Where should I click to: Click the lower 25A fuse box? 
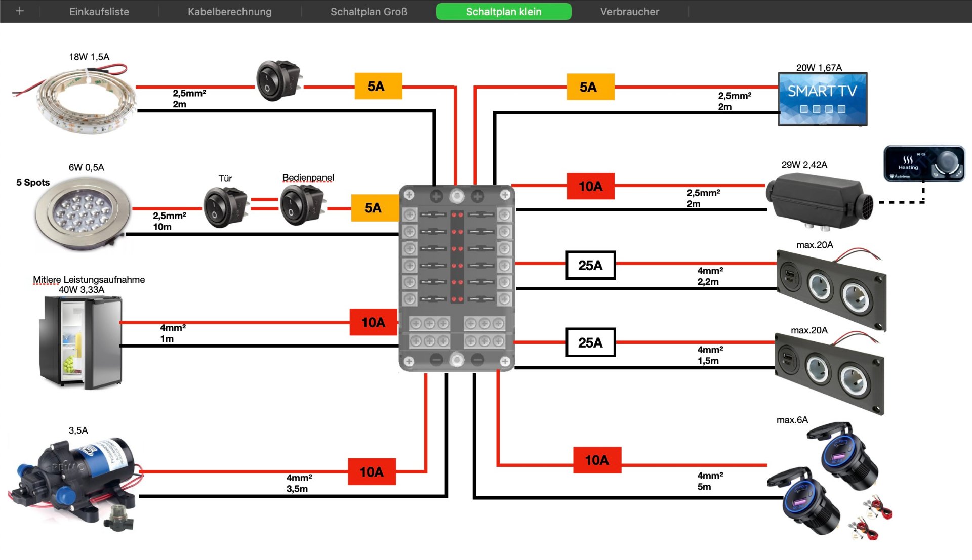tap(590, 342)
